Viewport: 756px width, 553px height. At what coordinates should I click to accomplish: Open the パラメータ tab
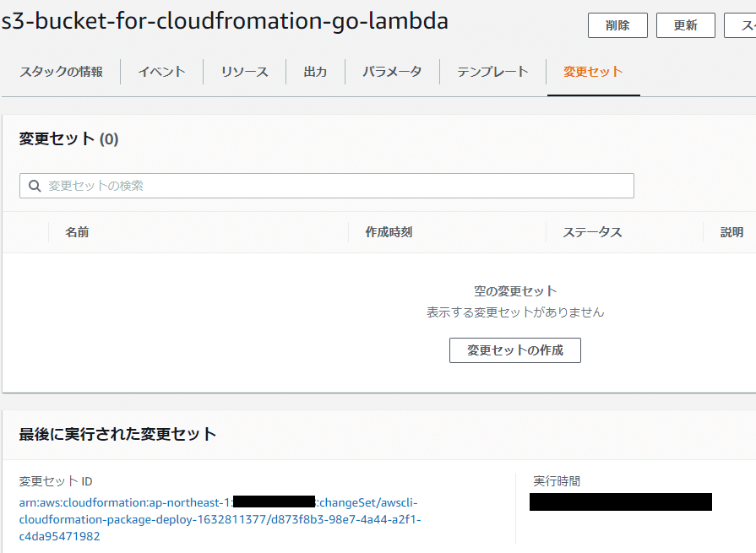coord(392,72)
